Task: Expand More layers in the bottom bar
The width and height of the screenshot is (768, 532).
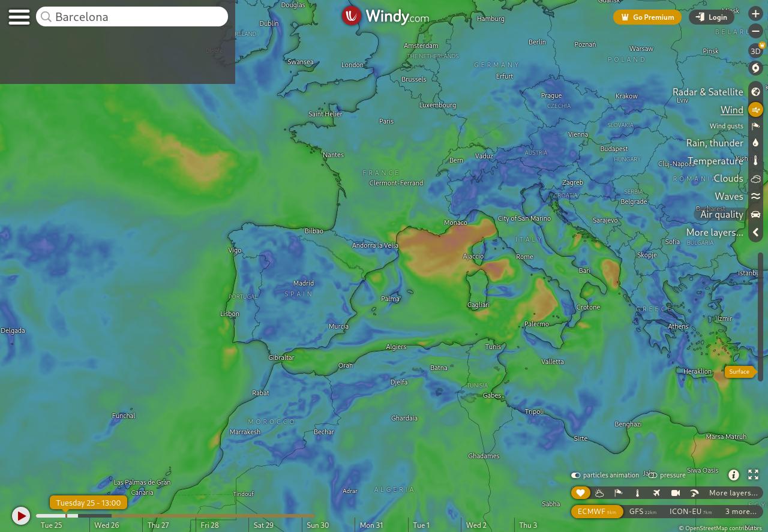Action: click(733, 493)
